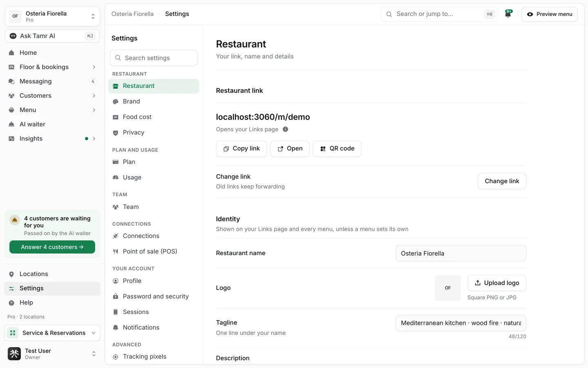588x368 pixels.
Task: Click the Notifications bell icon in settings list
Action: (x=116, y=328)
